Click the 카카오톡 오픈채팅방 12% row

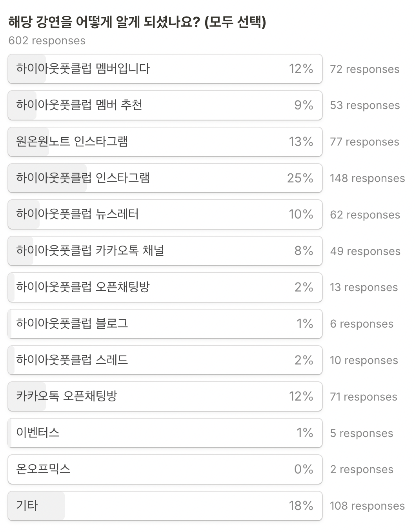(165, 396)
